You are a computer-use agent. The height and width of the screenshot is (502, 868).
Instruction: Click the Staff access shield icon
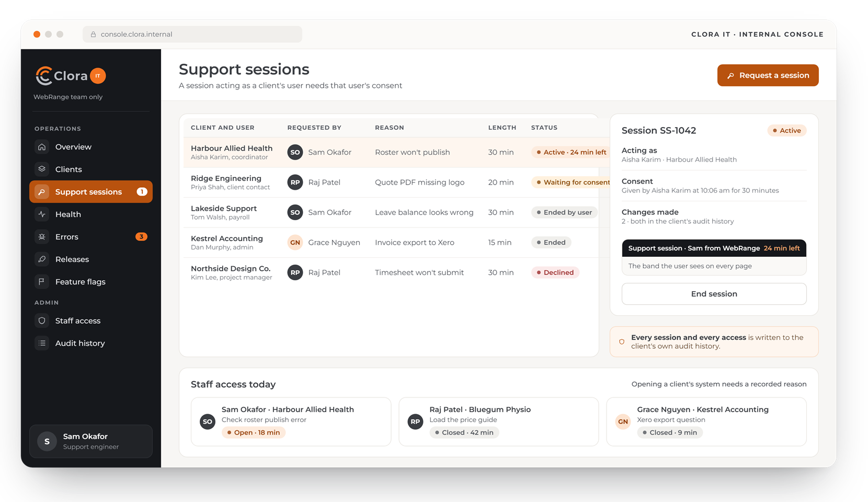tap(42, 321)
